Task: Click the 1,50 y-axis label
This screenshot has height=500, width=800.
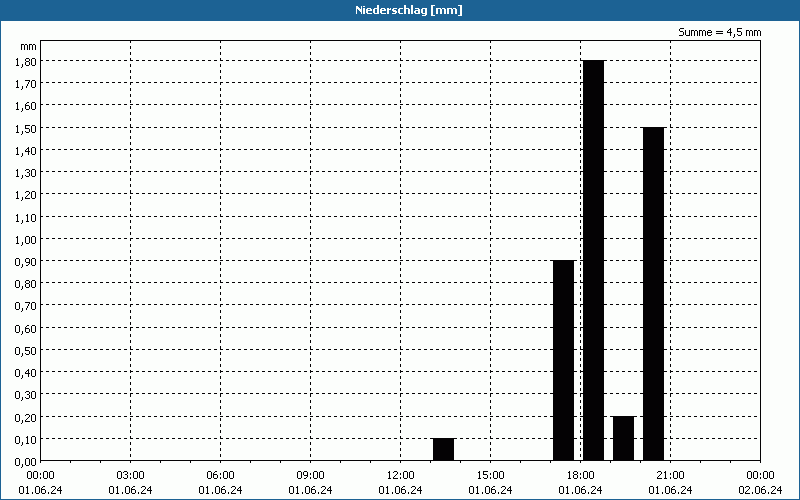Action: (26, 128)
